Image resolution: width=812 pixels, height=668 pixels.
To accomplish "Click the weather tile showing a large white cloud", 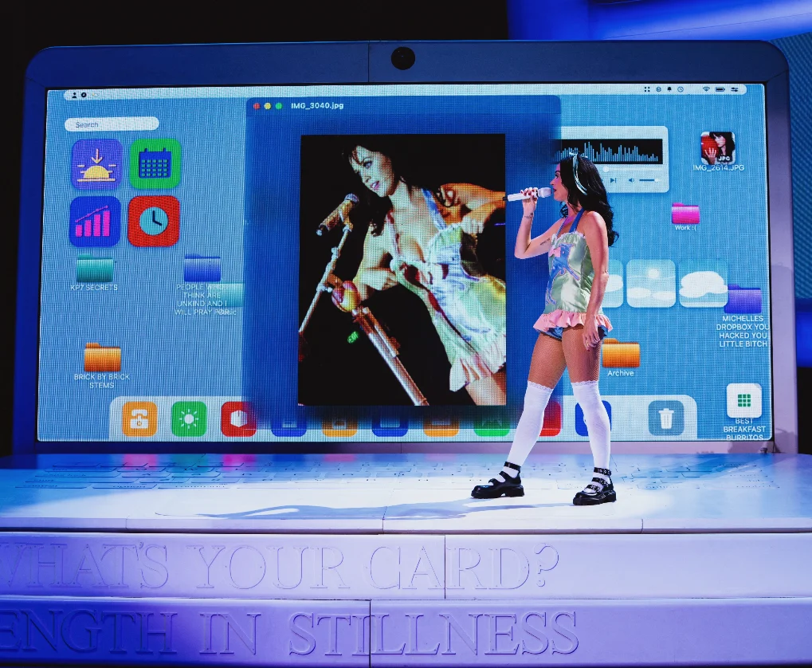I will (703, 283).
